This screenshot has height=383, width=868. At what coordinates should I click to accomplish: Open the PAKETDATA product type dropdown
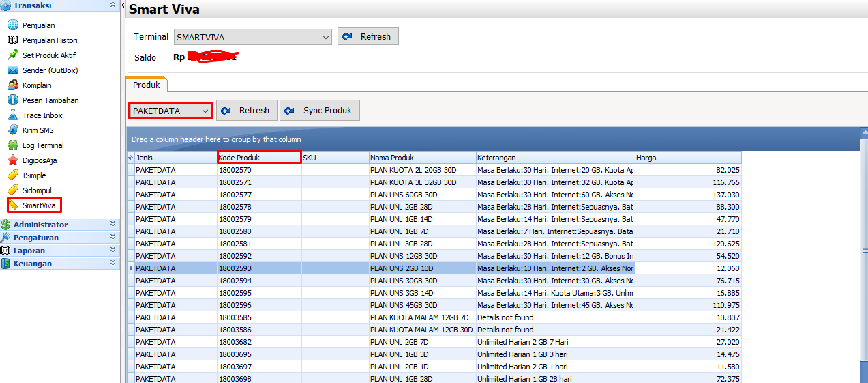tap(170, 111)
